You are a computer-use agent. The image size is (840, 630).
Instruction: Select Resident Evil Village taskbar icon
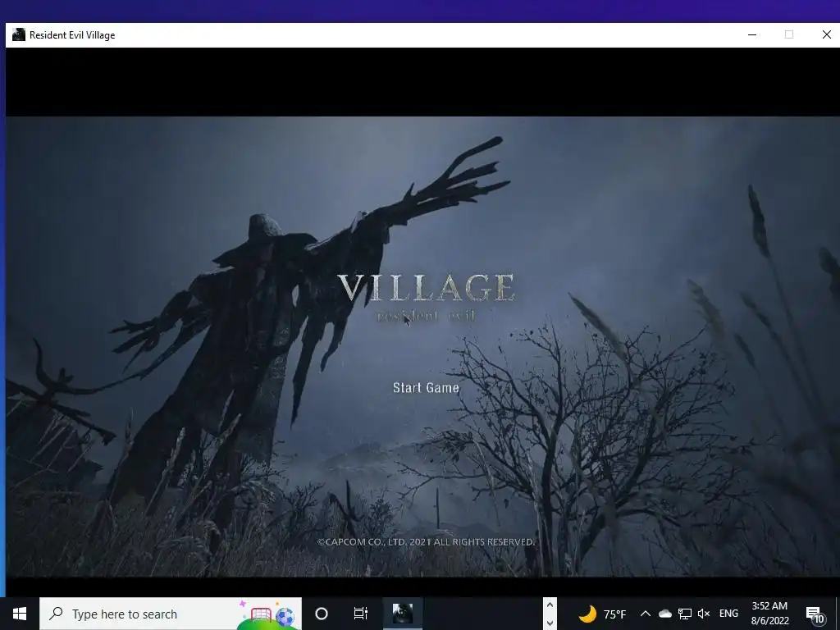[402, 614]
